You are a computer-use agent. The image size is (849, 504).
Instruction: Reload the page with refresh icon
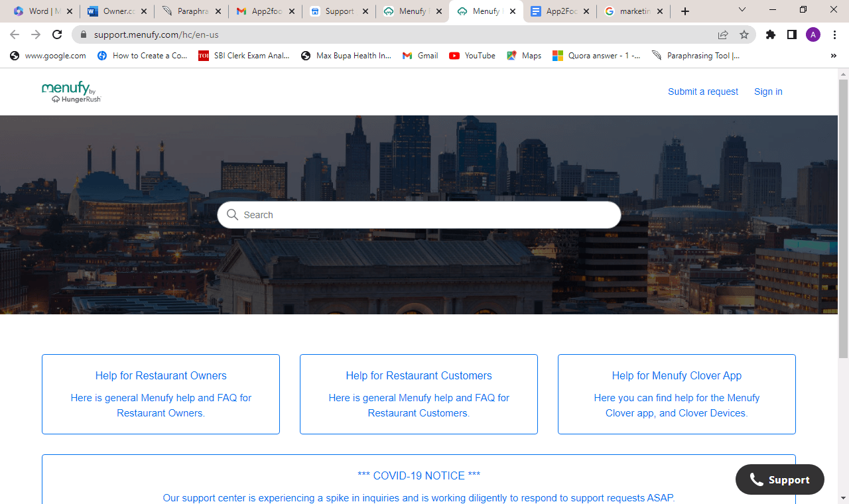(58, 34)
